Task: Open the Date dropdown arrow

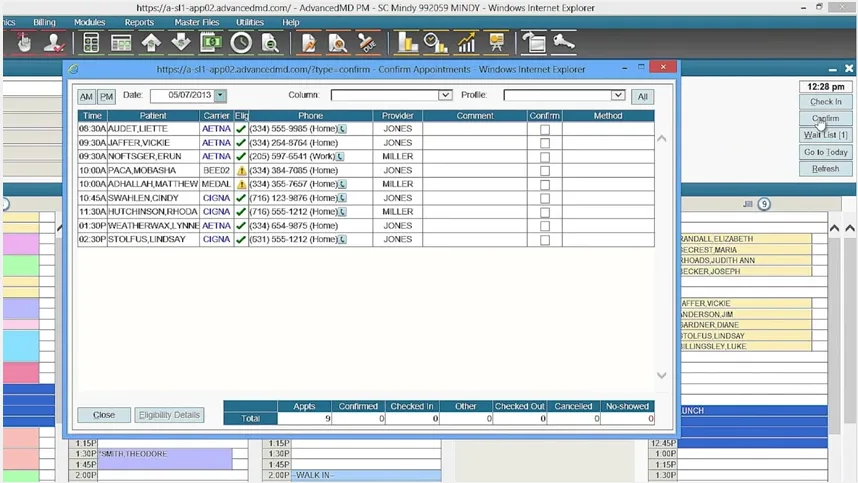Action: click(x=220, y=95)
